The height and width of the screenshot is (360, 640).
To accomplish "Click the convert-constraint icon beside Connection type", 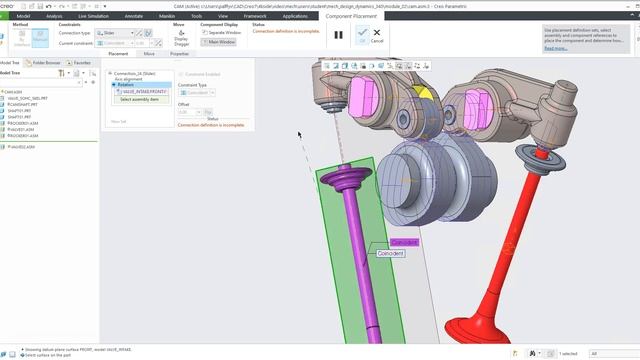I will point(139,33).
